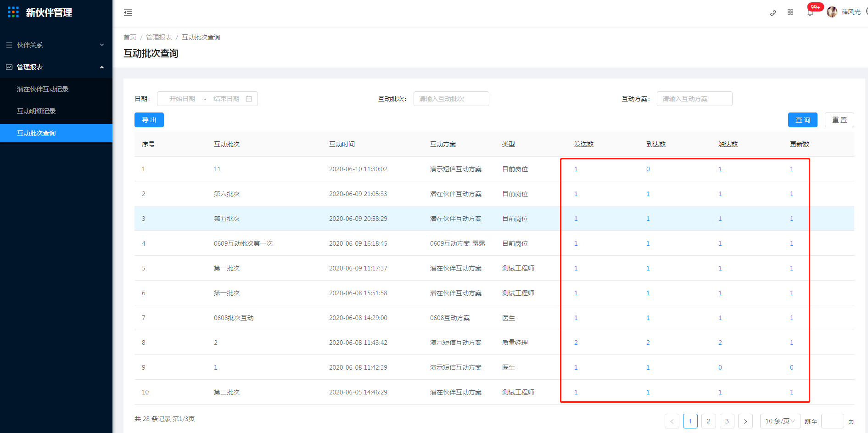Image resolution: width=868 pixels, height=433 pixels.
Task: Open the notifications bell icon
Action: (x=810, y=12)
